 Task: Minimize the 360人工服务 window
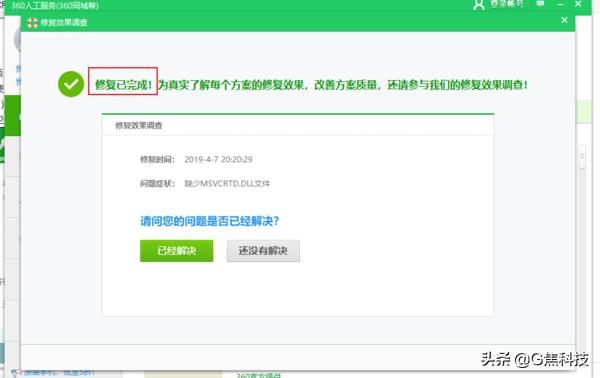pos(560,4)
